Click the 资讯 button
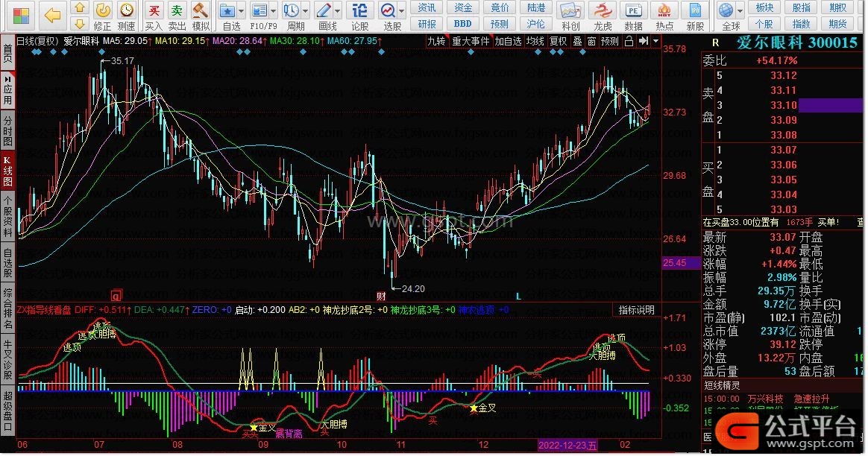Image resolution: width=868 pixels, height=456 pixels. [427, 7]
